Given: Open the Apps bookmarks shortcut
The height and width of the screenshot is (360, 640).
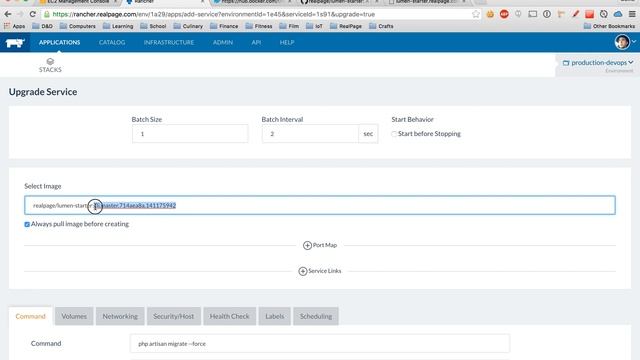Looking at the screenshot, I should [x=15, y=26].
